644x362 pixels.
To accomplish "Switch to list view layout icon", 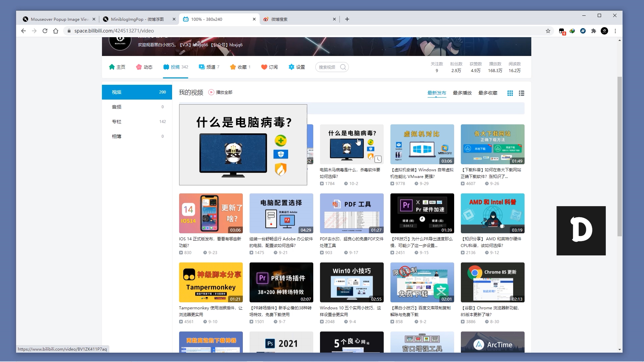I will (522, 93).
